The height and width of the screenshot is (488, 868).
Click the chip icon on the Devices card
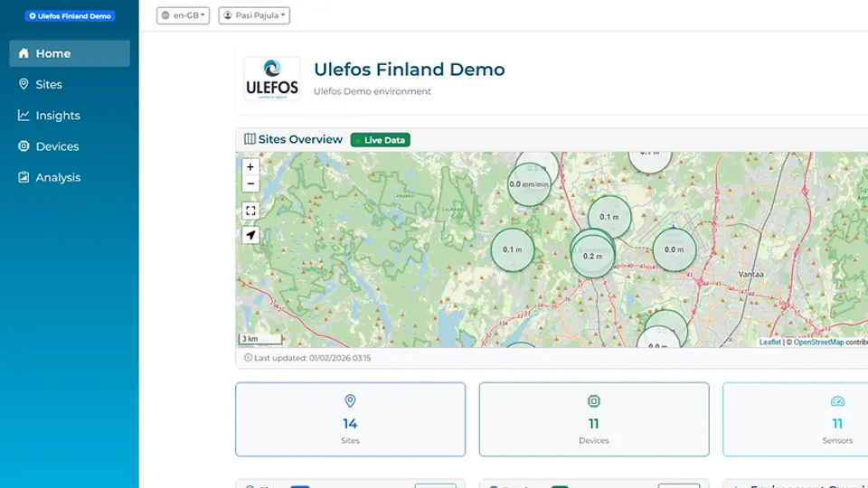tap(594, 400)
